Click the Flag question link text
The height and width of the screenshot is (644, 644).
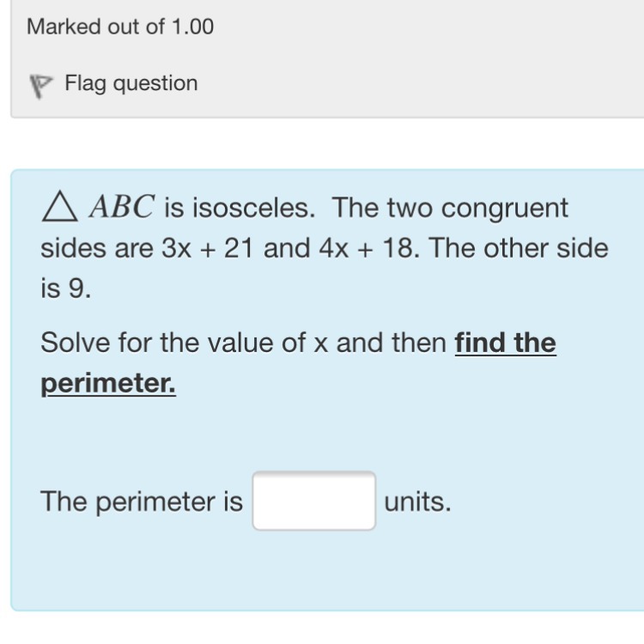click(x=131, y=83)
